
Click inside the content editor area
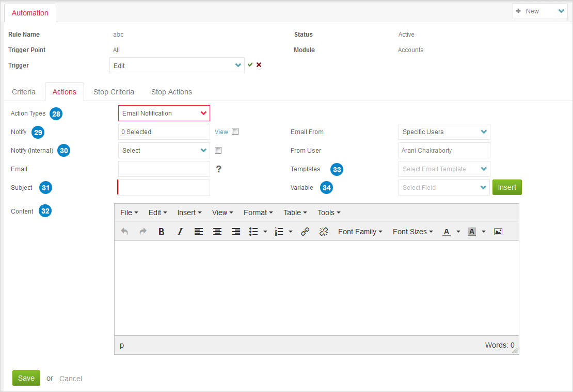[x=316, y=288]
